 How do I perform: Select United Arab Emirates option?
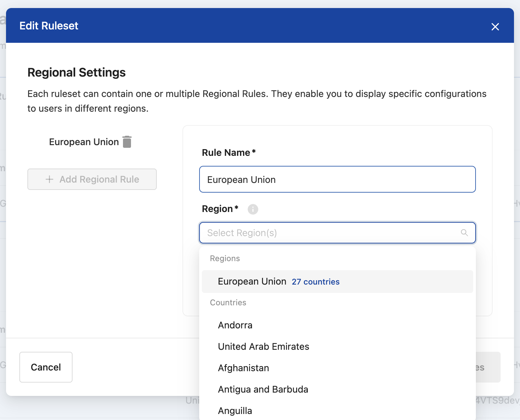click(x=338, y=346)
